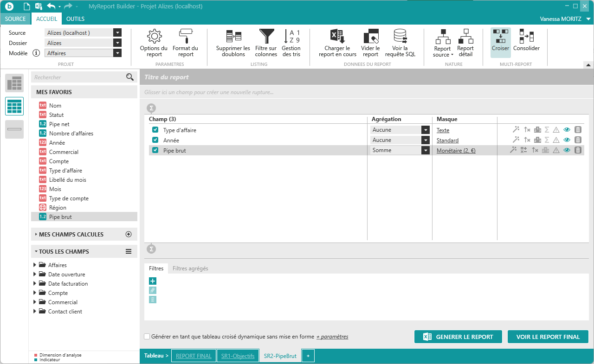Enable tableau croisé dynamique checkbox
This screenshot has width=594, height=364.
[147, 337]
